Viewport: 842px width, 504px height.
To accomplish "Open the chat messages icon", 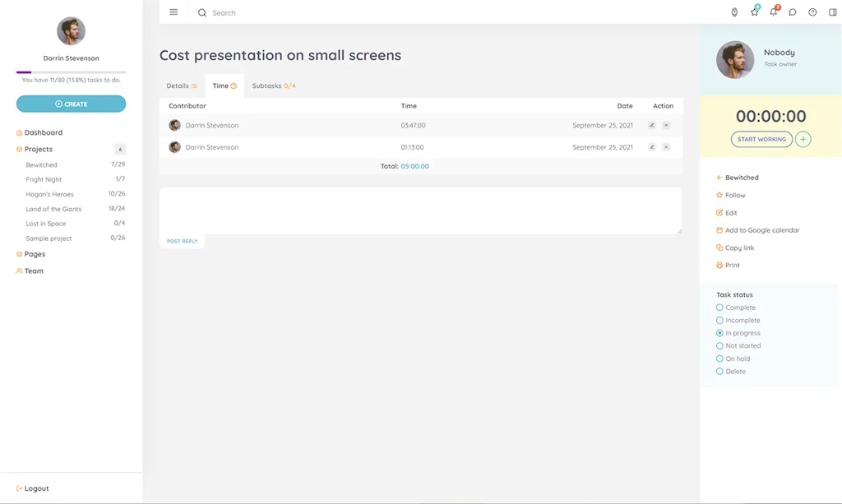I will [792, 12].
